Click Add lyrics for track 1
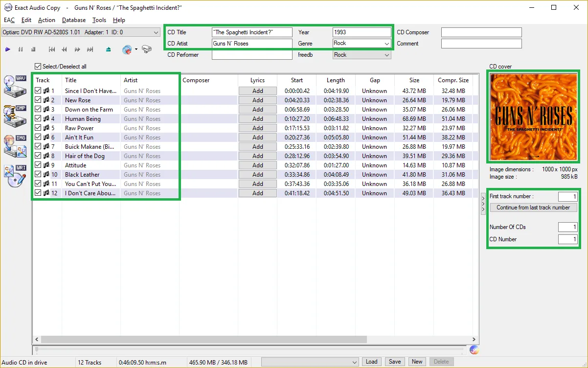The width and height of the screenshot is (588, 368). pos(258,91)
